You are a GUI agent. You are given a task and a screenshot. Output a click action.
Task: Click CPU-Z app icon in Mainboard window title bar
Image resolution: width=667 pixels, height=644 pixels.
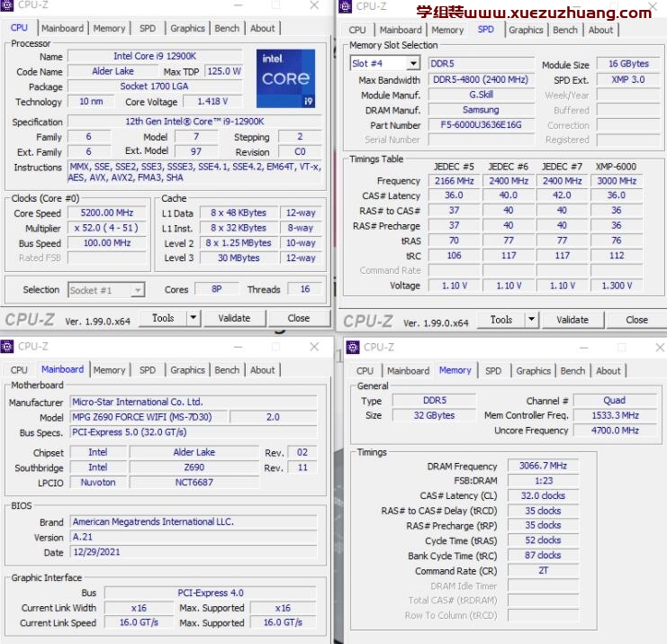point(7,347)
